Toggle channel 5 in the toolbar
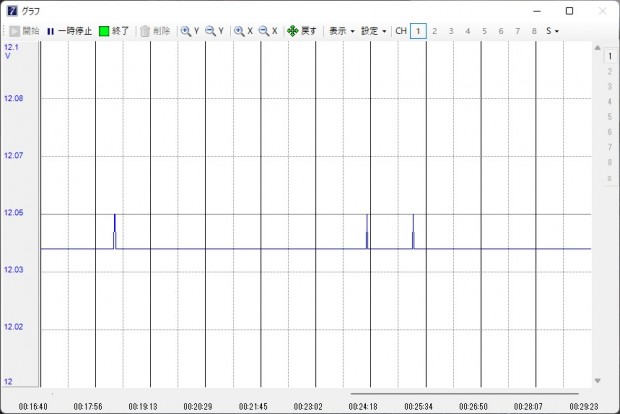Screen dimensions: 620x414 (484, 31)
